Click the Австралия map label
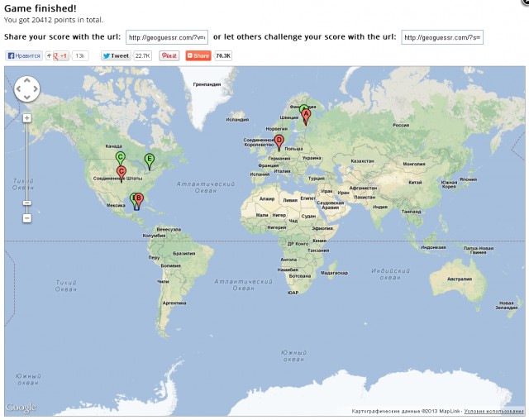The image size is (529, 420). (x=460, y=279)
